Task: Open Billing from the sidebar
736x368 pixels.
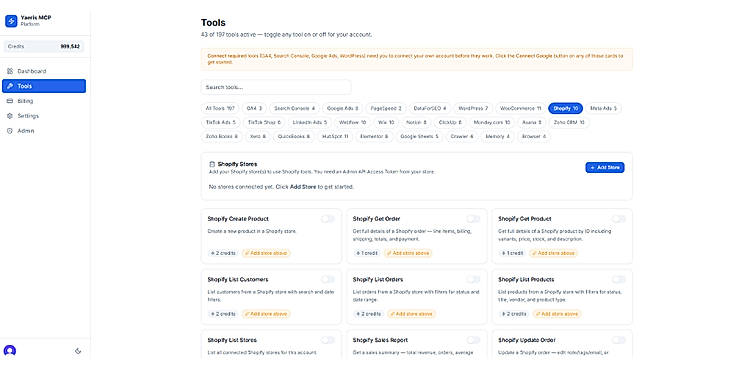Action: click(44, 101)
